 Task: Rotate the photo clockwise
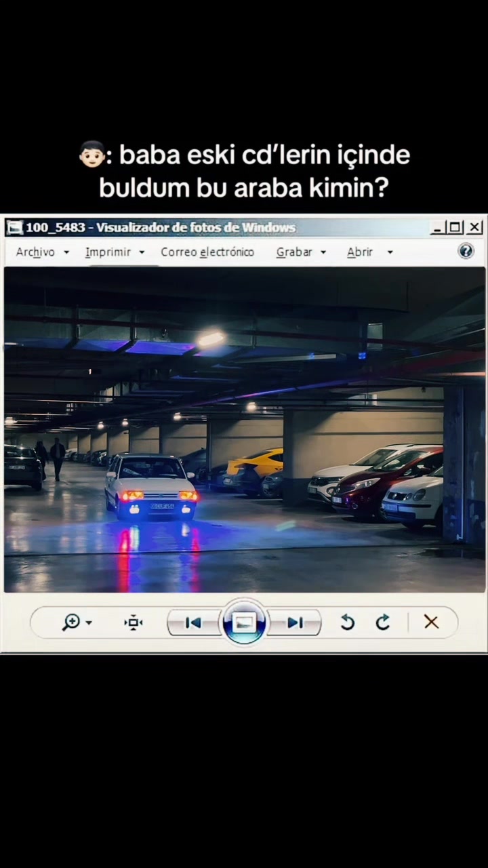click(383, 622)
